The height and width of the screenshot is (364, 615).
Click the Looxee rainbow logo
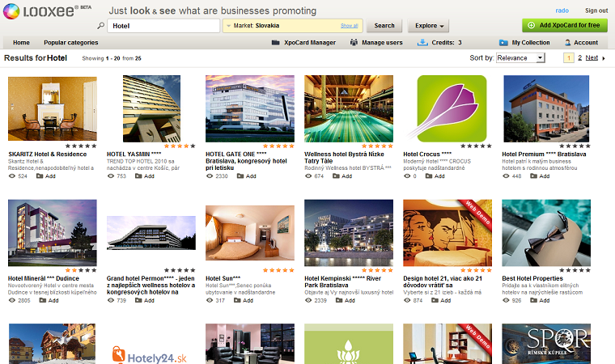pyautogui.click(x=11, y=11)
